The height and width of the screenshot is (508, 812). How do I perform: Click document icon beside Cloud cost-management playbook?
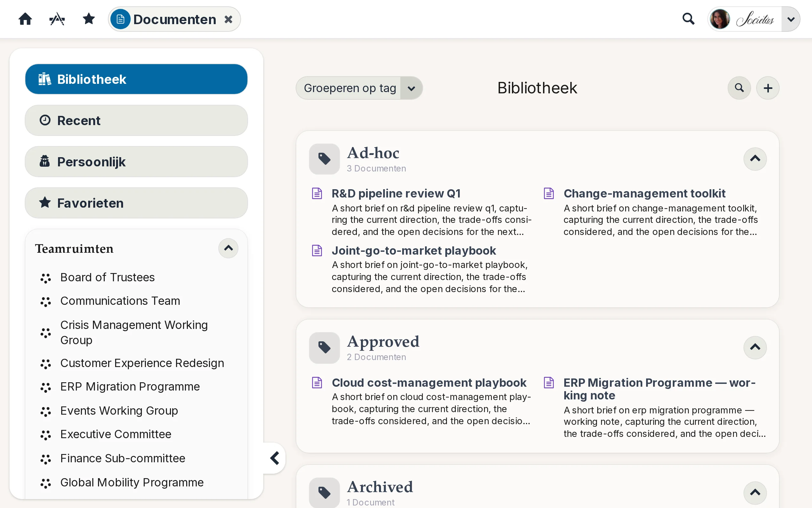[x=317, y=383]
